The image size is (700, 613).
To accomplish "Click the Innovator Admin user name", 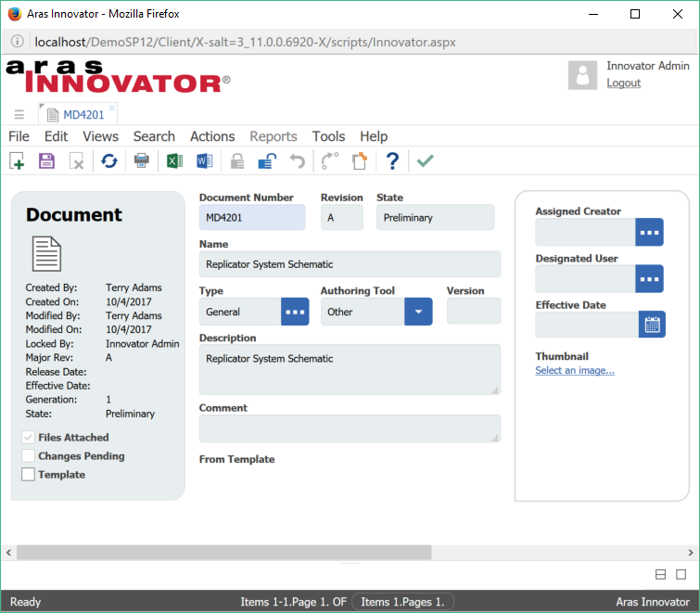I will tap(648, 66).
